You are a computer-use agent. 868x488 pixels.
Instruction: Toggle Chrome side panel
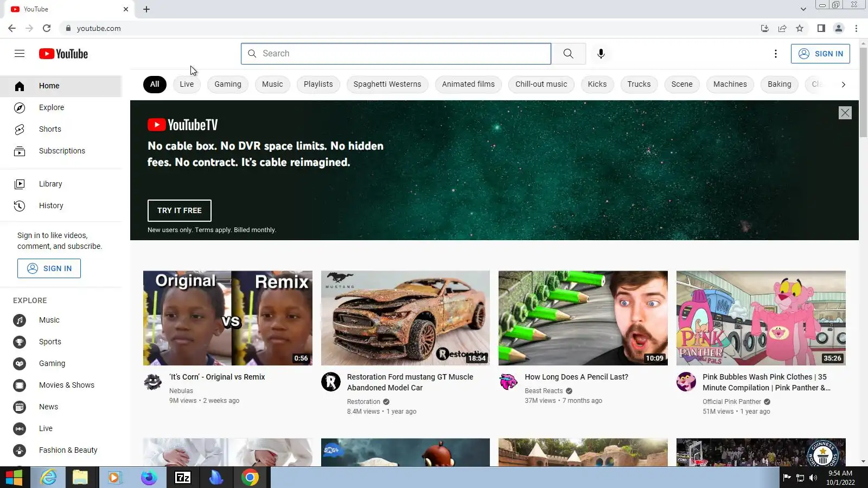coord(821,28)
